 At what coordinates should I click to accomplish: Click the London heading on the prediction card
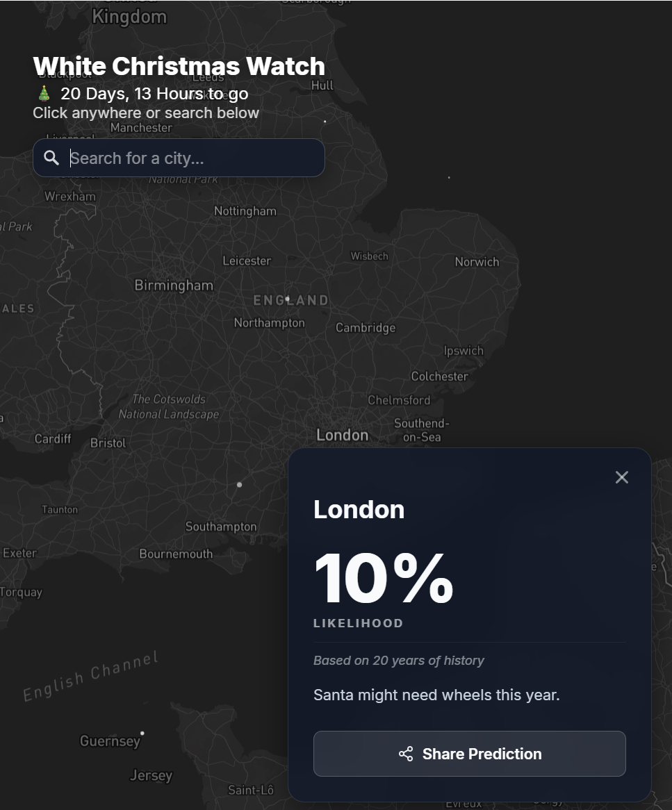(359, 509)
